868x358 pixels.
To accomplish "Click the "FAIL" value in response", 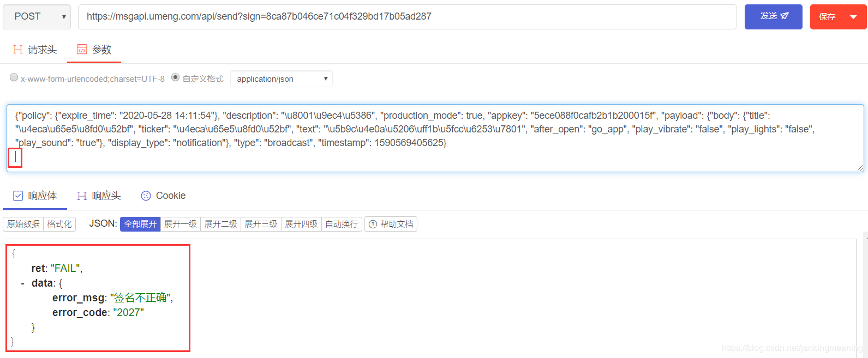I will pyautogui.click(x=66, y=269).
